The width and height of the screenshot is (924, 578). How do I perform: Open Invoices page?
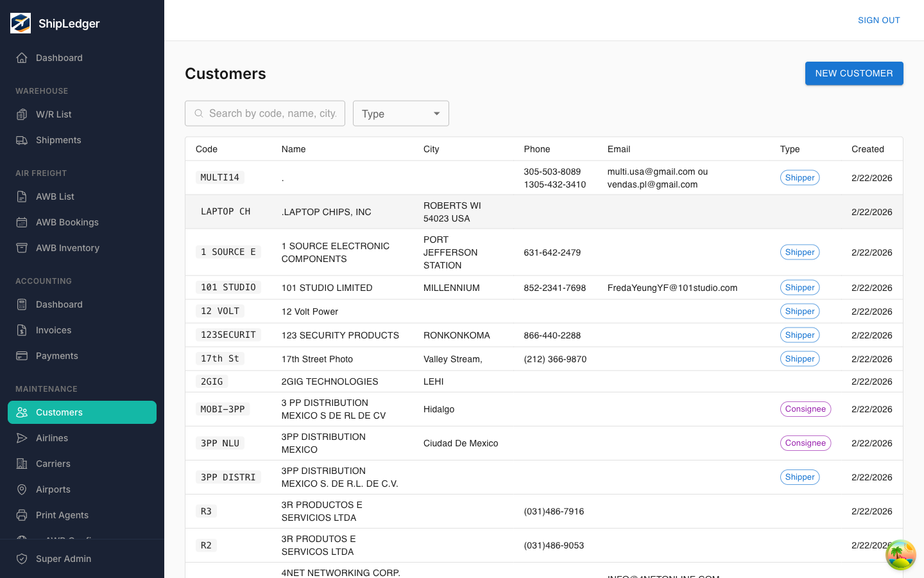(x=82, y=330)
